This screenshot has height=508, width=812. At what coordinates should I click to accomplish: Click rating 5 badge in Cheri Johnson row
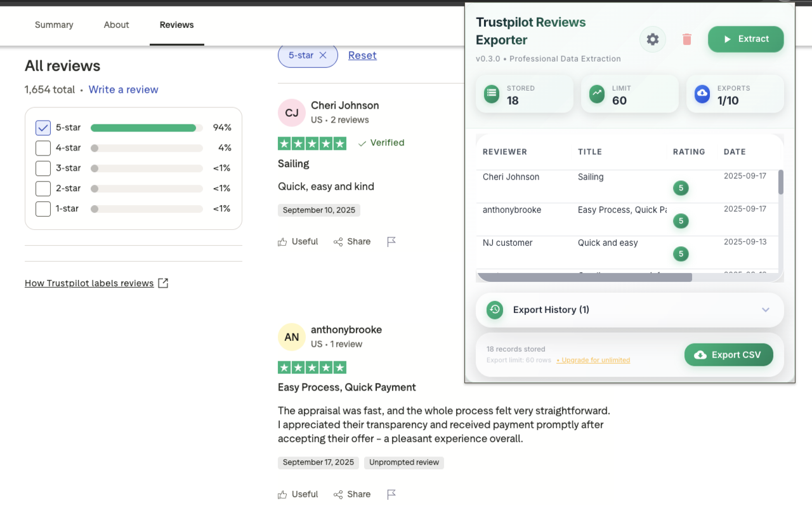pos(681,188)
